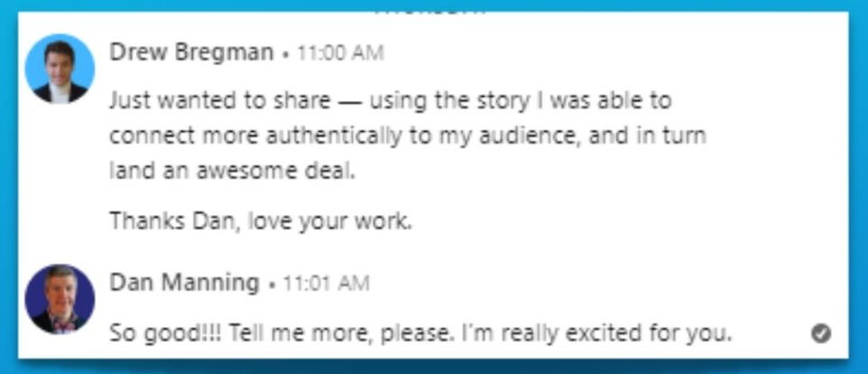Viewport: 868px width, 374px height.
Task: Click the word "audience" in Drew's message
Action: (x=579, y=136)
